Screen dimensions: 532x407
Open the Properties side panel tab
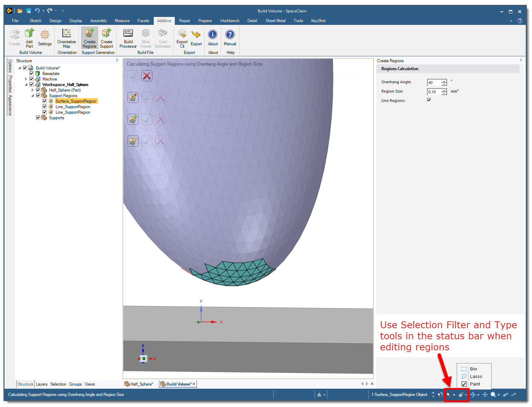point(10,84)
